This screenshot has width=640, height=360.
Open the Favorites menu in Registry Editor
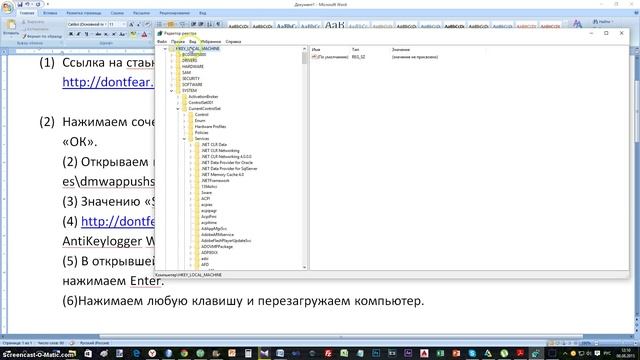point(211,42)
